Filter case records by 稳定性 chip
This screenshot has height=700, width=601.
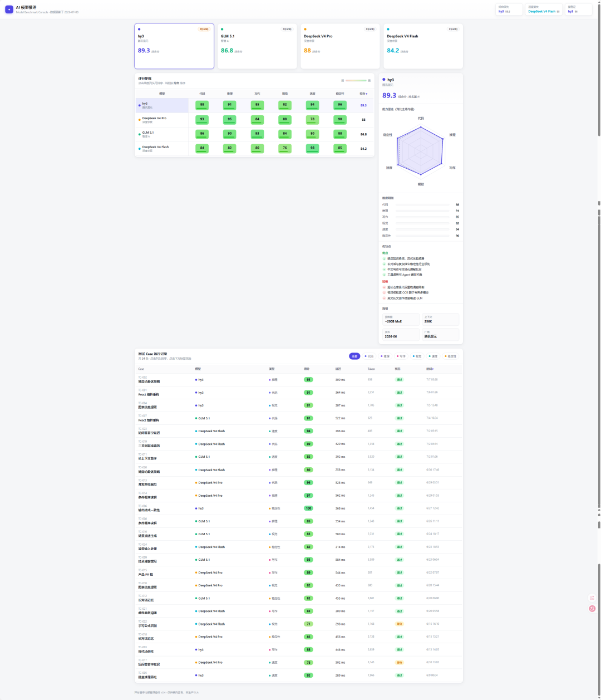tap(451, 356)
